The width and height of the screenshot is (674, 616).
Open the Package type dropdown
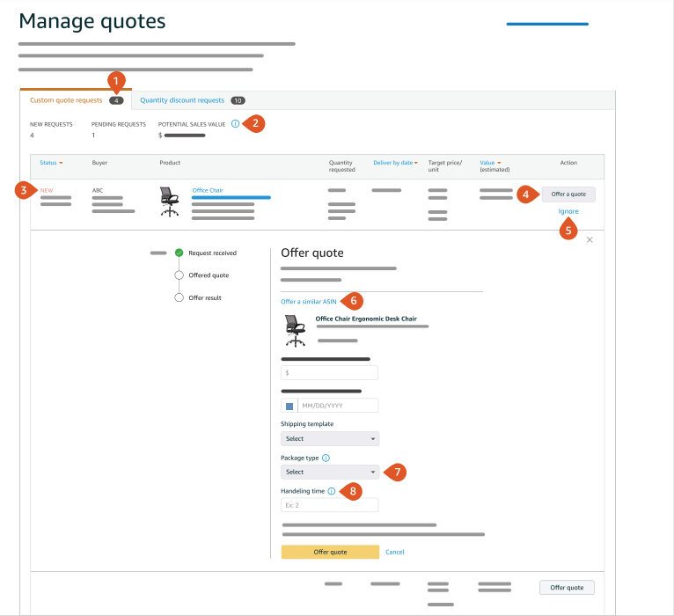(330, 472)
